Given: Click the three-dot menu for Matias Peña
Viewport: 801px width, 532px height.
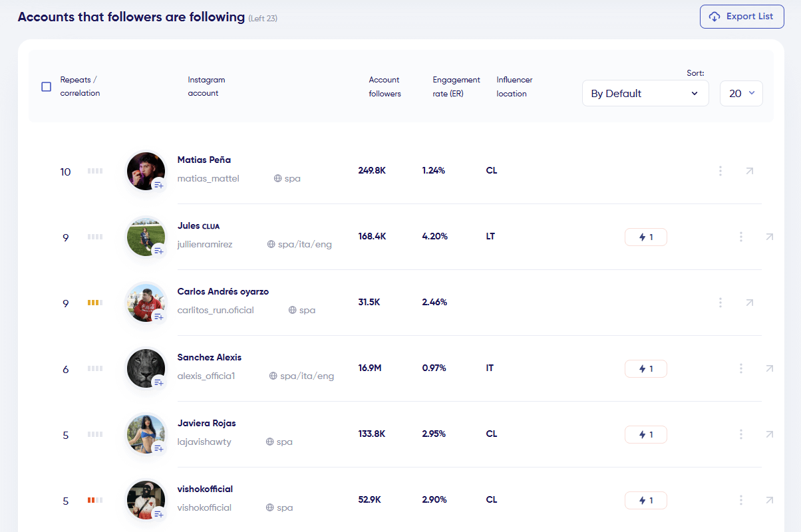Looking at the screenshot, I should pyautogui.click(x=721, y=171).
